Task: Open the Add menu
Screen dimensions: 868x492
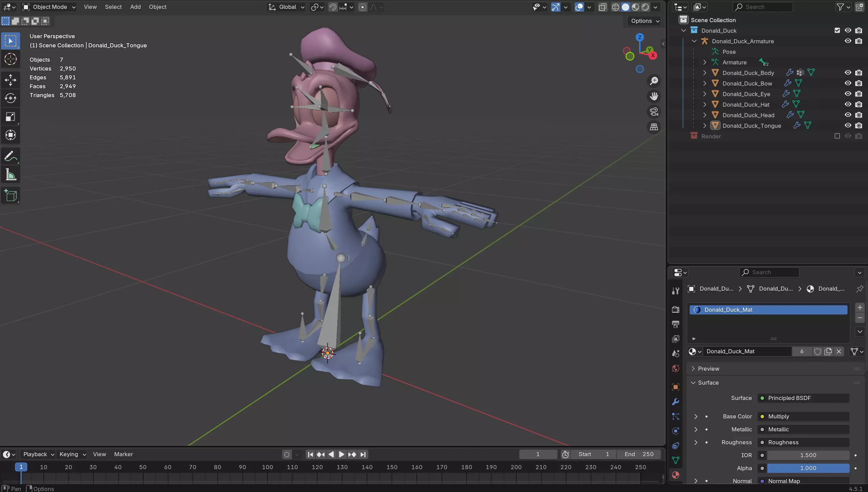Action: (x=135, y=7)
